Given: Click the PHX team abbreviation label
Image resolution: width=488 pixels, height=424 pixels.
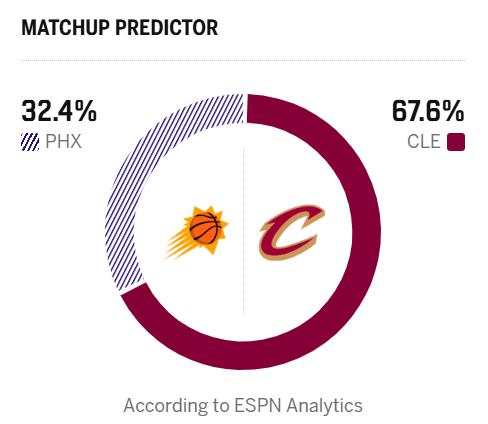Looking at the screenshot, I should point(63,141).
